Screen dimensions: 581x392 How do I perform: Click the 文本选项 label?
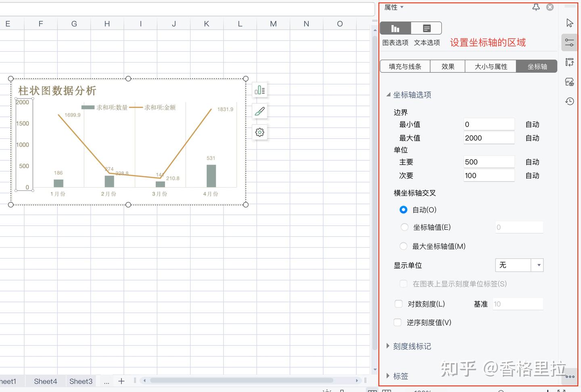tap(427, 43)
